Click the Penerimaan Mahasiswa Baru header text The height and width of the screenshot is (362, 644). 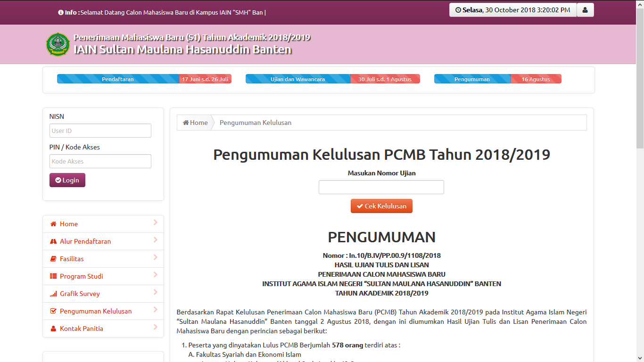point(192,37)
